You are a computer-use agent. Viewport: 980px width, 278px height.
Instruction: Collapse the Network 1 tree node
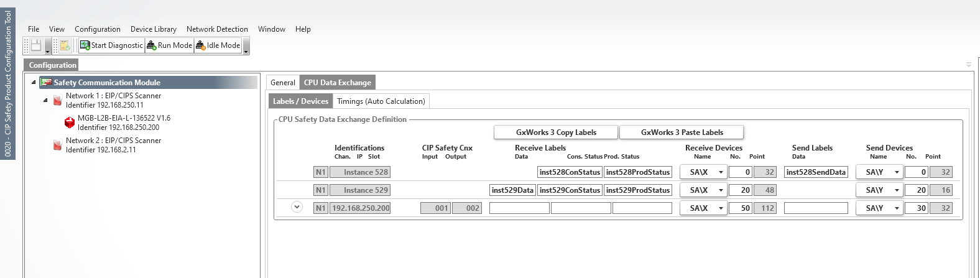click(x=45, y=100)
